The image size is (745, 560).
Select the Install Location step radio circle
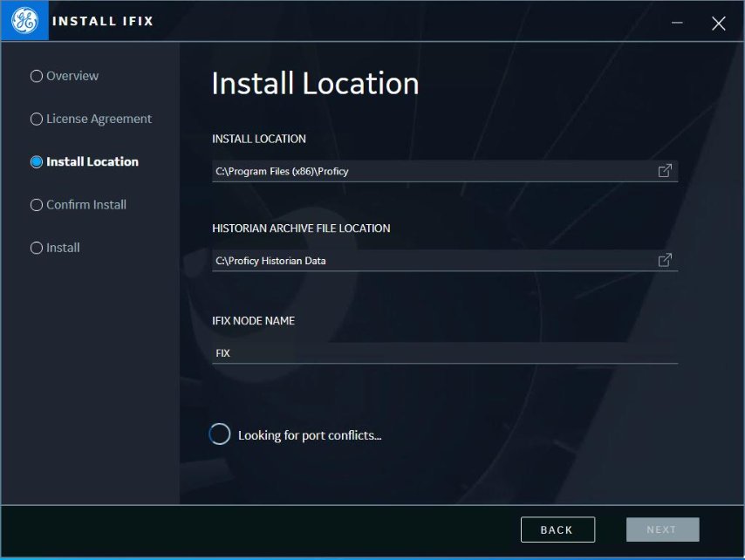pos(37,162)
